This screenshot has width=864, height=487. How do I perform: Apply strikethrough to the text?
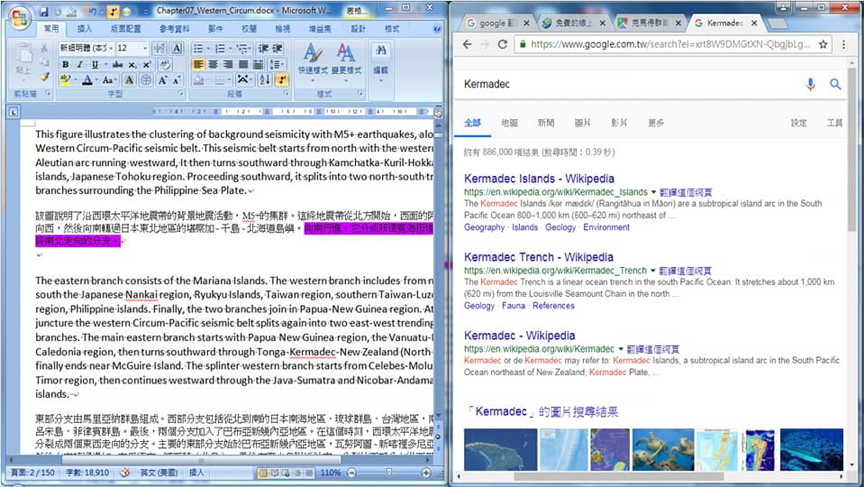[x=117, y=64]
